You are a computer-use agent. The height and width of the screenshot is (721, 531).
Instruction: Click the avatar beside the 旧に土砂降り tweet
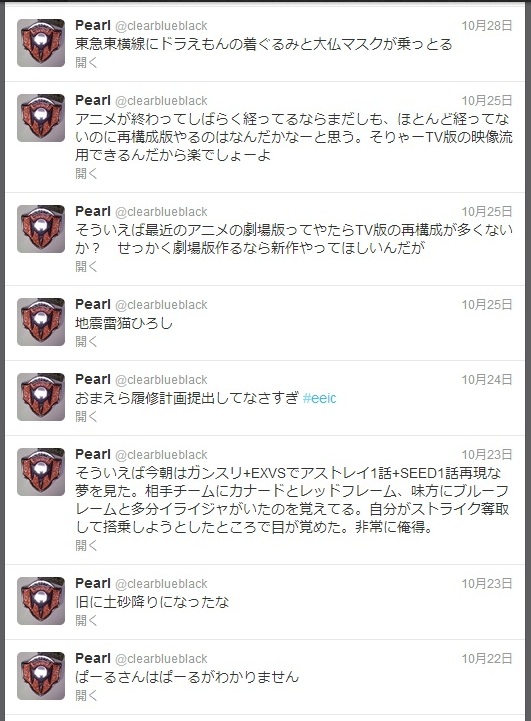41,601
